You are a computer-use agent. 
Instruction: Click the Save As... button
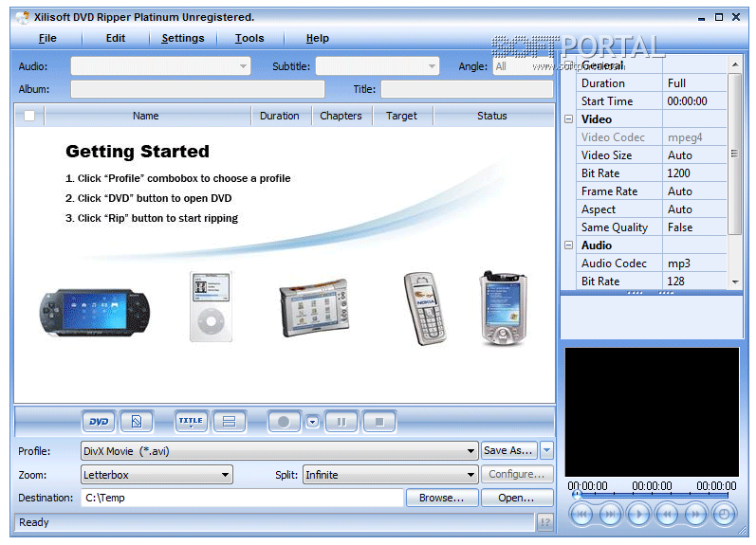point(508,450)
